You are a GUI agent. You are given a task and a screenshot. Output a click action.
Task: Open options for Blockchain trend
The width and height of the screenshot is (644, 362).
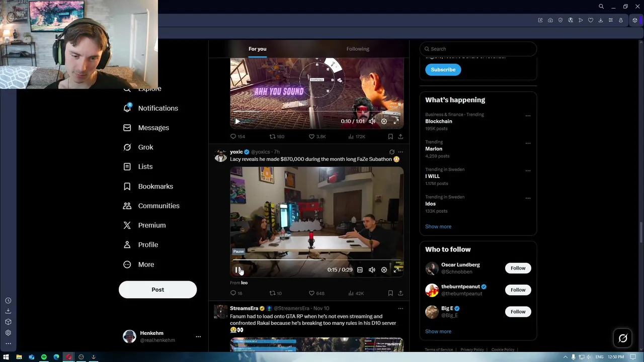[x=528, y=116]
